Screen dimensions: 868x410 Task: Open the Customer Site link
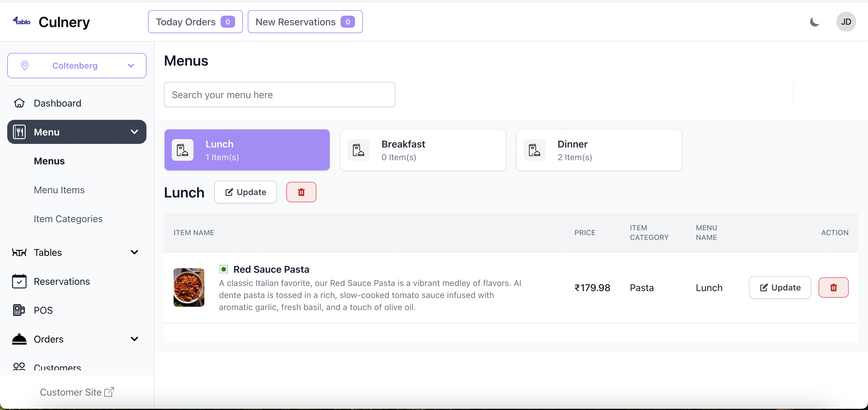pos(77,392)
